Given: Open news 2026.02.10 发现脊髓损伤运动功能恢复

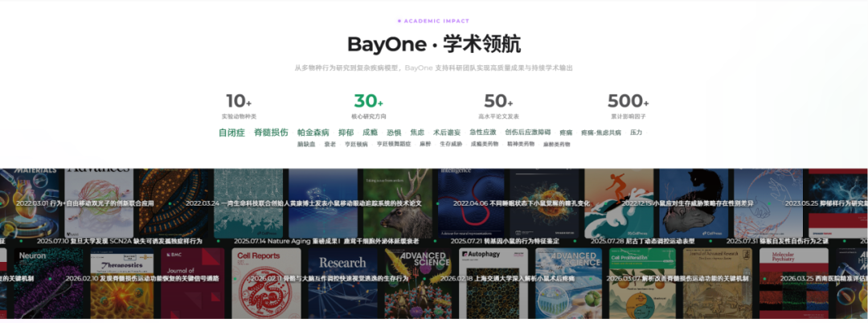Looking at the screenshot, I should click(142, 279).
